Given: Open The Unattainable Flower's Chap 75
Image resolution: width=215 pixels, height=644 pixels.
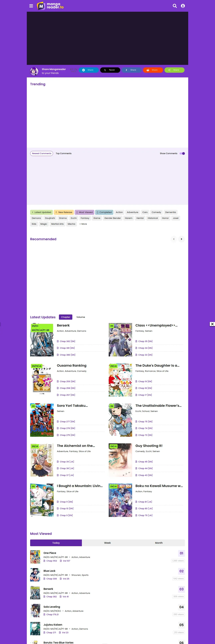Looking at the screenshot, I should (145, 421).
